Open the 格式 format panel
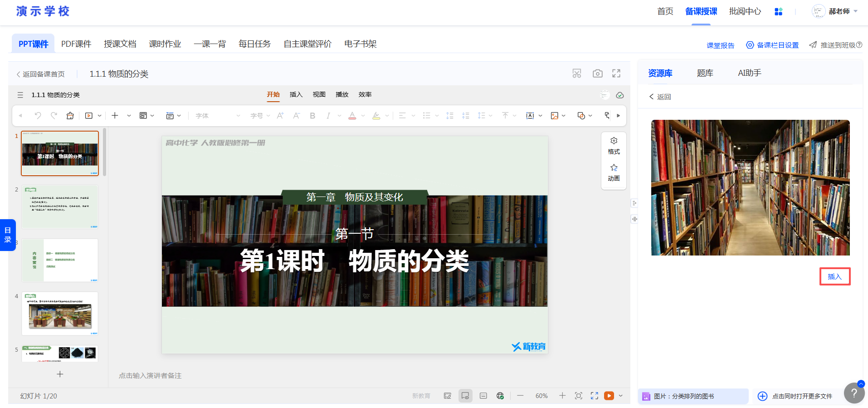The width and height of the screenshot is (868, 408). click(614, 146)
